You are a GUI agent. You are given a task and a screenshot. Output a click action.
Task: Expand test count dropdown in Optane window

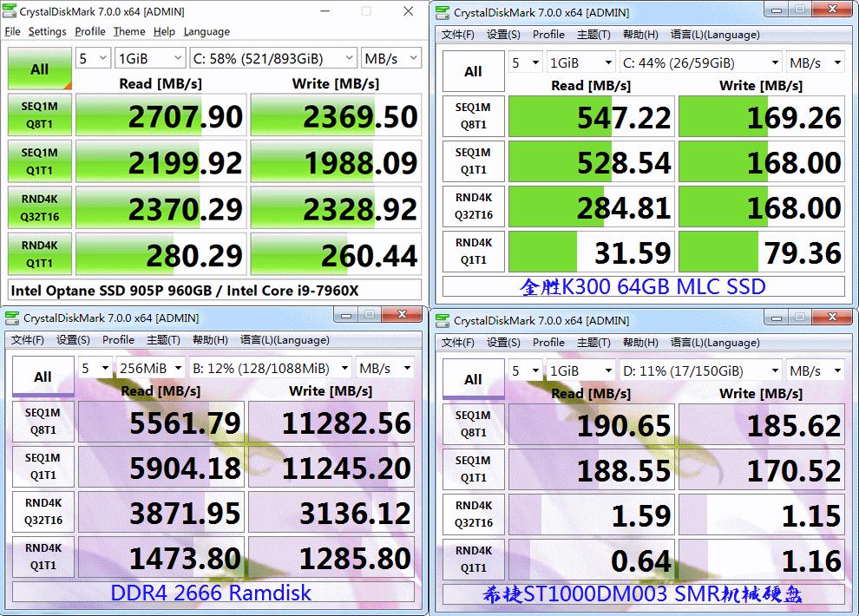point(93,58)
